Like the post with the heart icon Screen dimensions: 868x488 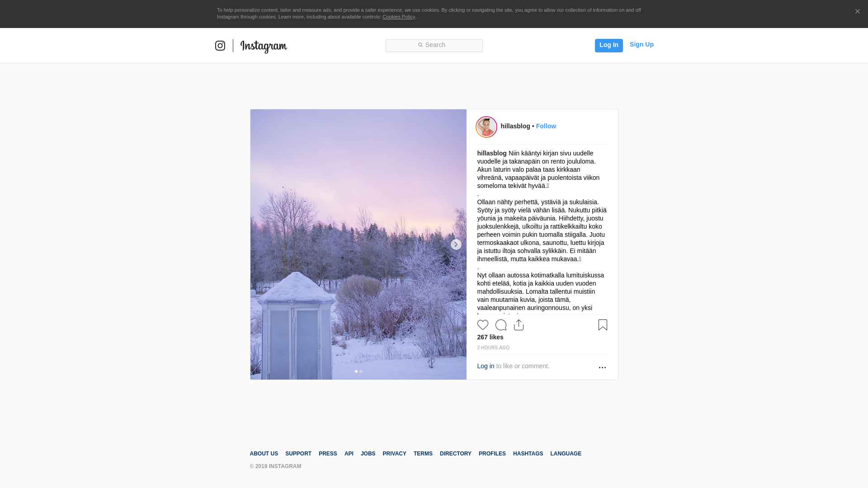click(x=482, y=325)
